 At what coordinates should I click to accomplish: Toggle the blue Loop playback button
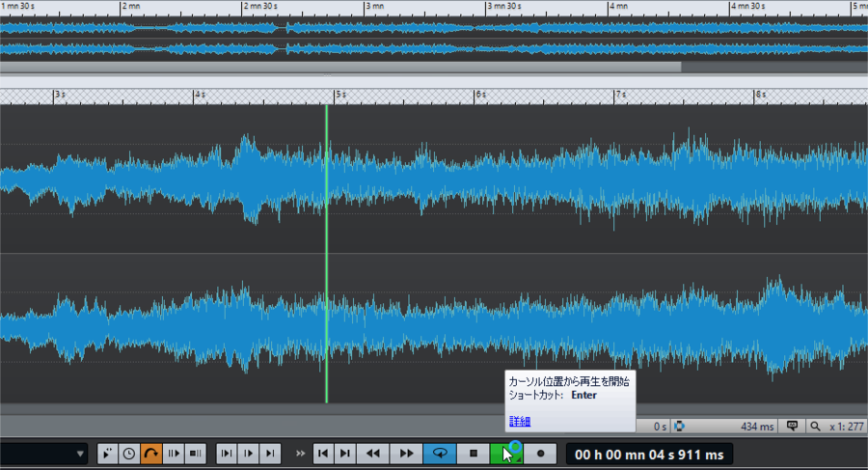440,454
